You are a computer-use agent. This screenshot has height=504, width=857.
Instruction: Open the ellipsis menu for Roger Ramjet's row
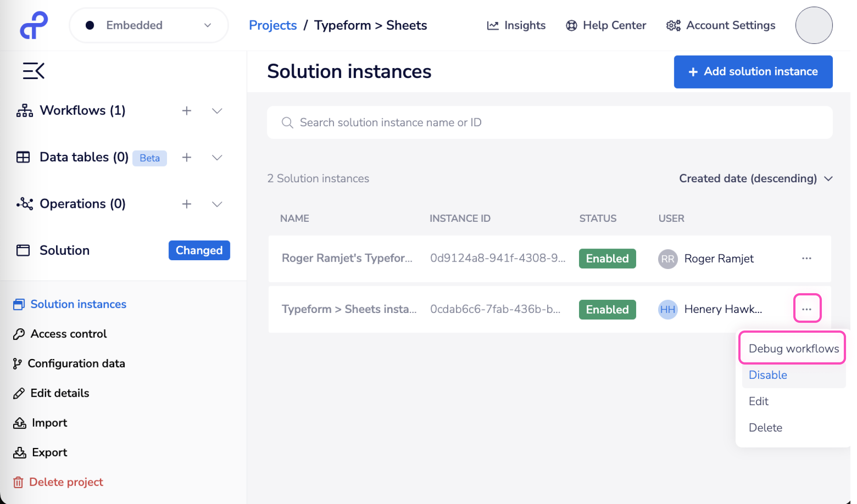(x=807, y=258)
